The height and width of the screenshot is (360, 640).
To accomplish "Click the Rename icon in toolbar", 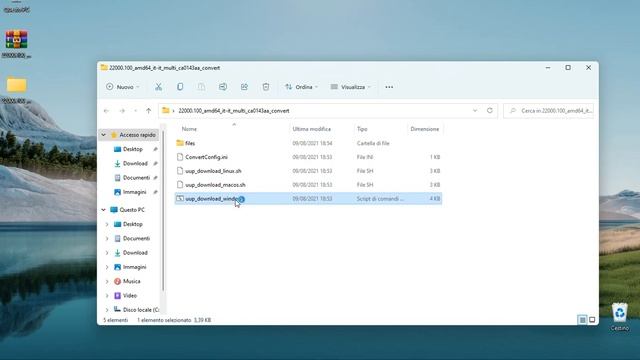I will tap(223, 87).
